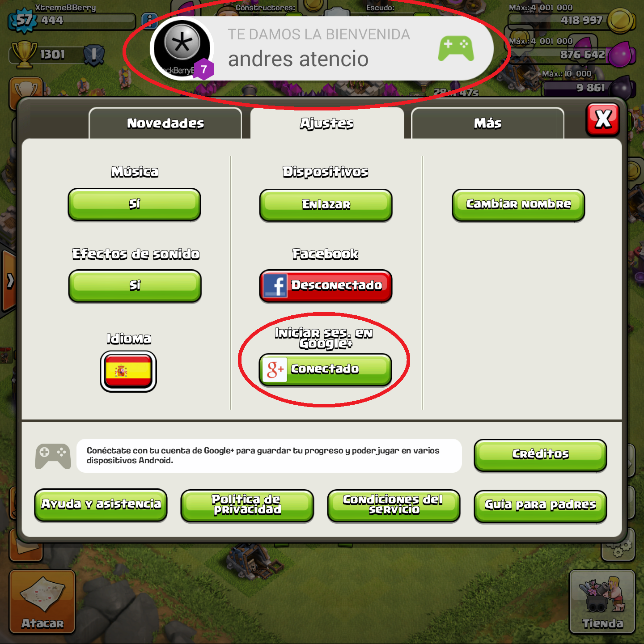Open Guía para padres
Viewport: 644px width, 644px height.
tap(540, 506)
